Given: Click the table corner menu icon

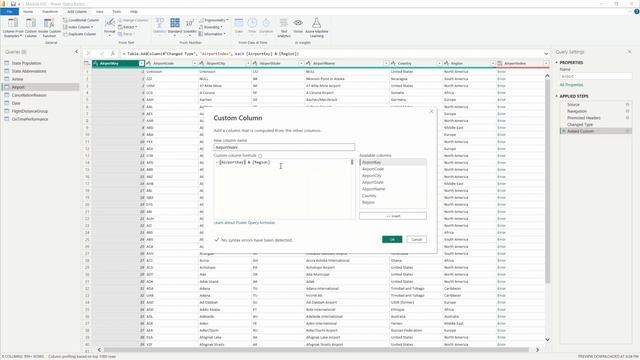Looking at the screenshot, I should click(87, 63).
